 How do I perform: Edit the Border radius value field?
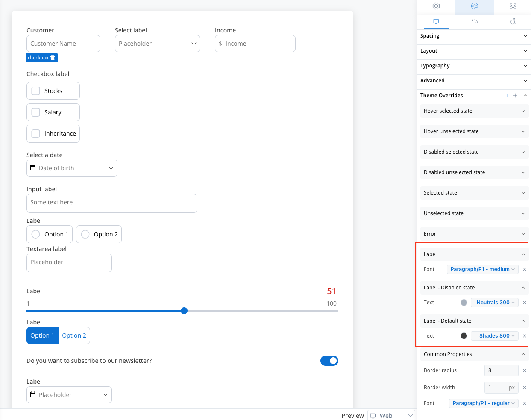[x=502, y=370]
